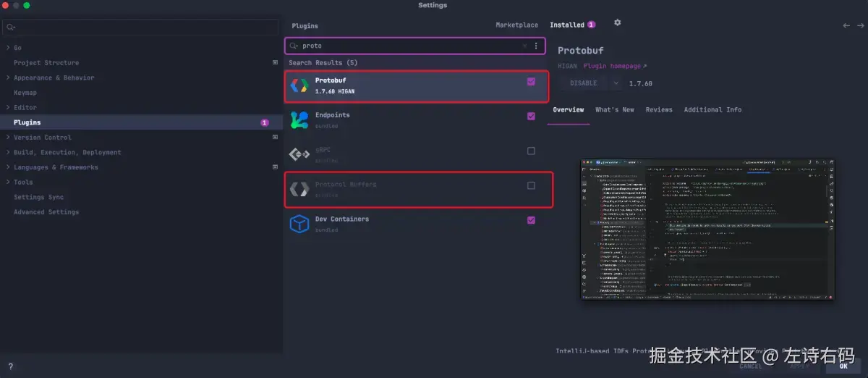Open the Advanced Settings page
Viewport: 868px width, 378px height.
pos(46,212)
